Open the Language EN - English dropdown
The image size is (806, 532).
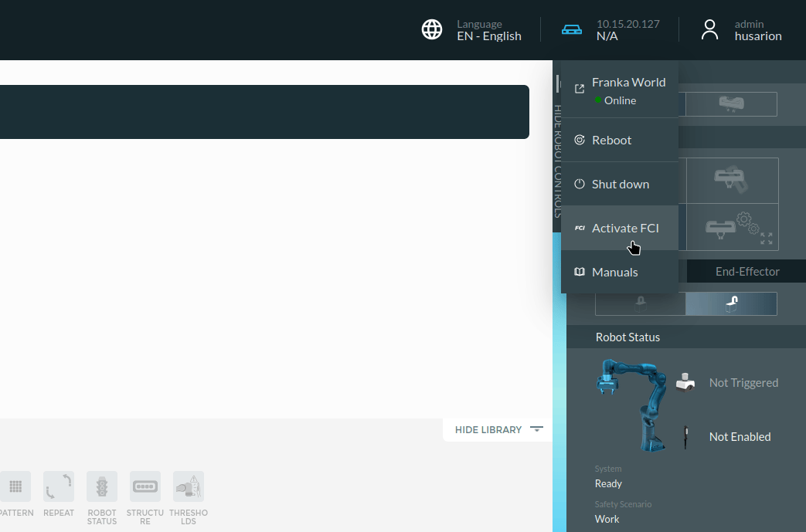coord(489,30)
